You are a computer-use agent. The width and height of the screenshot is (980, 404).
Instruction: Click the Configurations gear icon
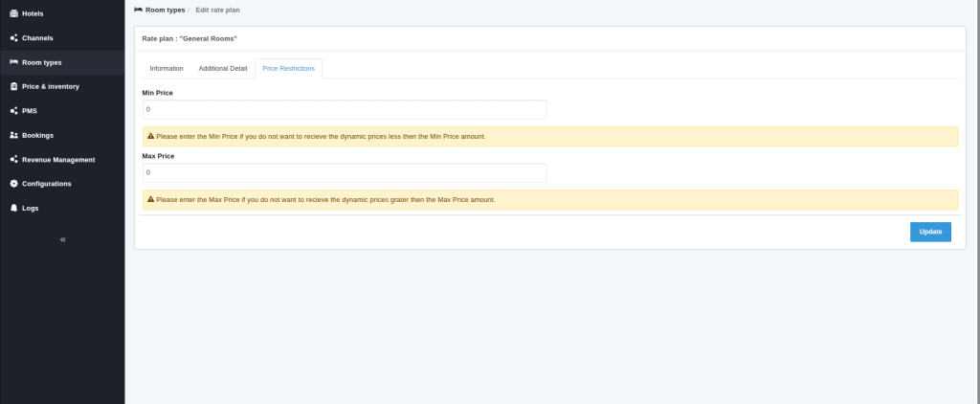pyautogui.click(x=13, y=184)
